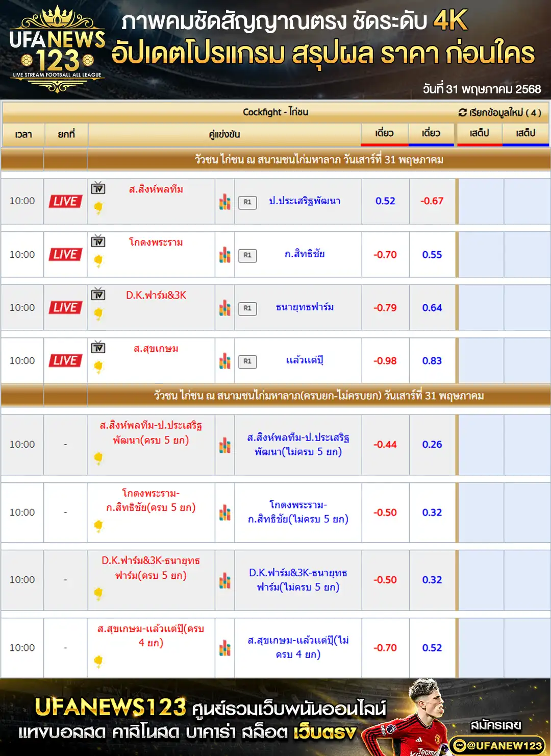Open TV stream icon for D.K.ฟาร์ม&3K
This screenshot has width=551, height=756.
[x=98, y=294]
